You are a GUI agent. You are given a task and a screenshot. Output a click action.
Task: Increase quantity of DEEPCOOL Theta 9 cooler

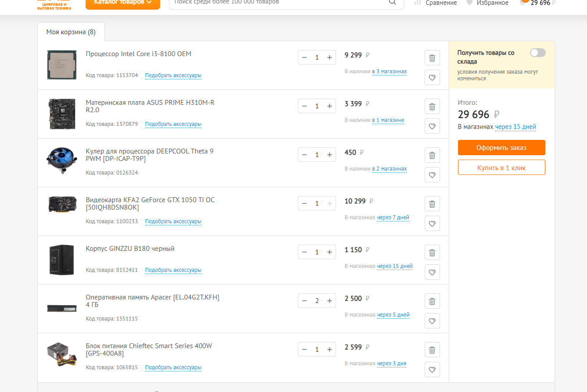[x=329, y=155]
